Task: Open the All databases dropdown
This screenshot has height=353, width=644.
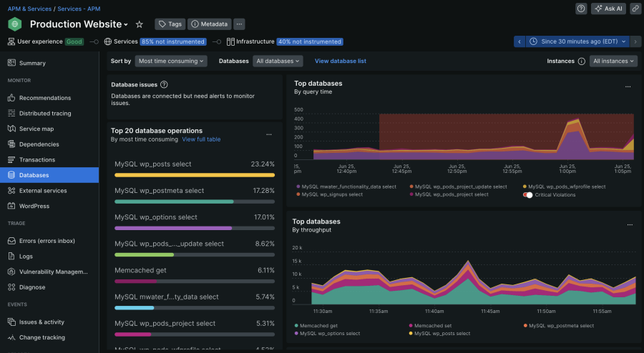Action: coord(278,61)
